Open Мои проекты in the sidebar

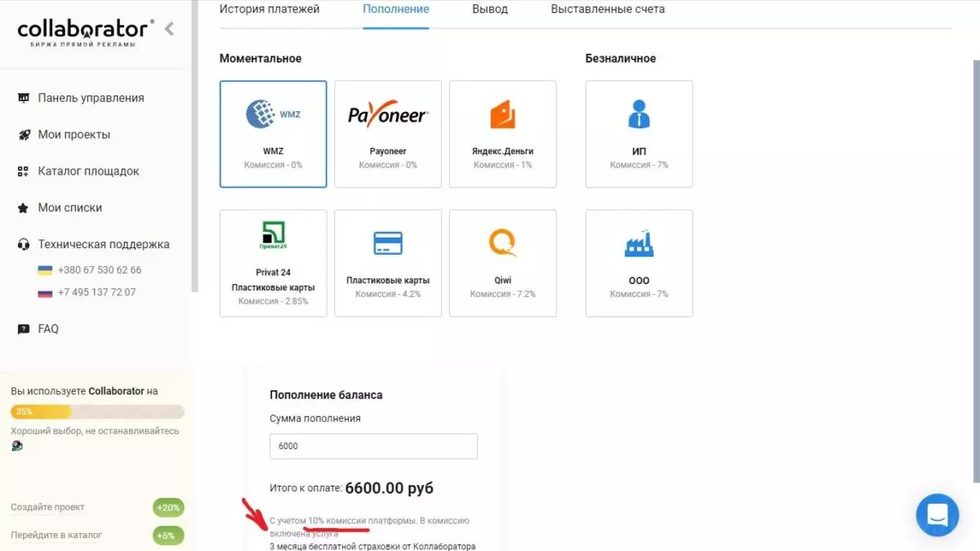pos(73,135)
